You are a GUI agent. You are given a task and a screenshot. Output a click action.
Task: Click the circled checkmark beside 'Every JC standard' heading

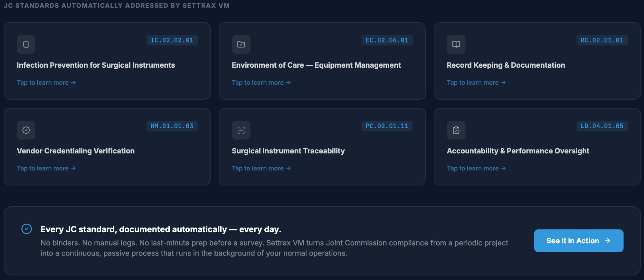pos(27,229)
